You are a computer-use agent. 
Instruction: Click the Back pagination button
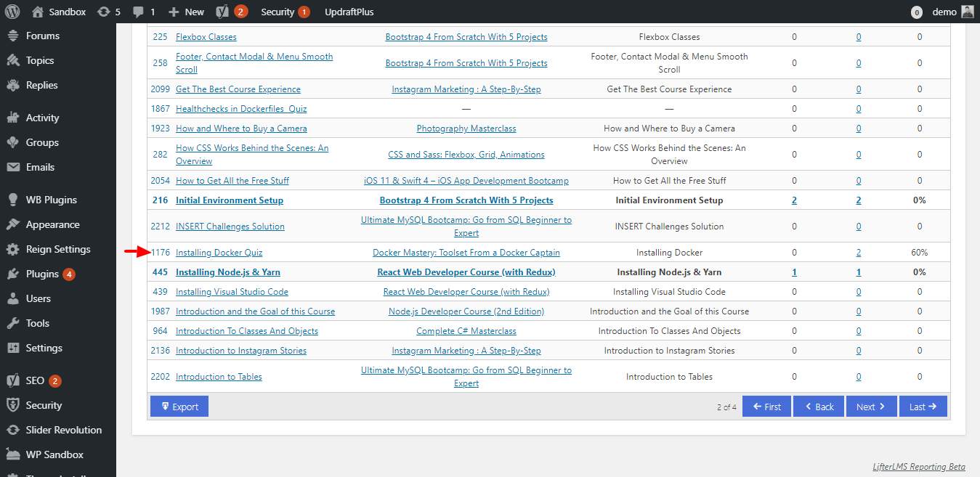(x=819, y=407)
